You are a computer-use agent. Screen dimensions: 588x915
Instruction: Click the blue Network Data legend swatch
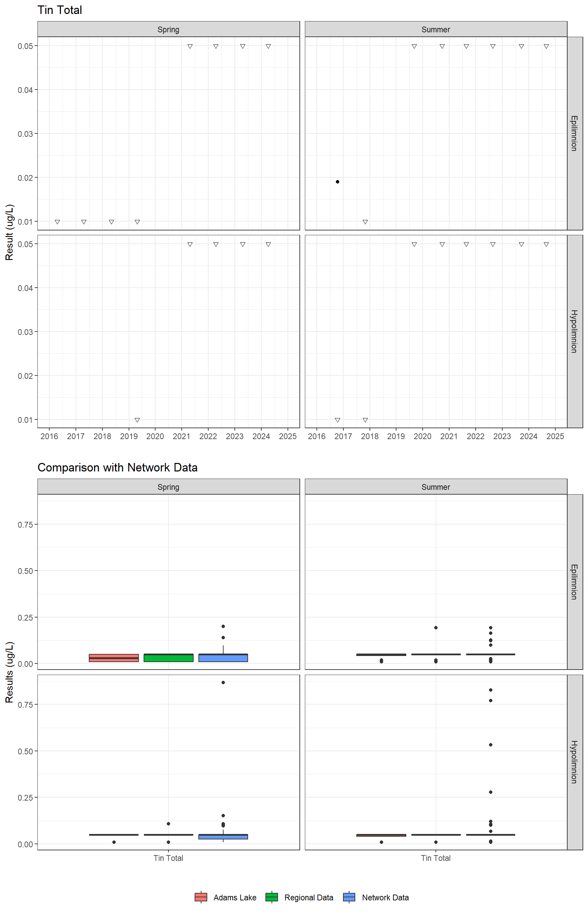tap(349, 897)
